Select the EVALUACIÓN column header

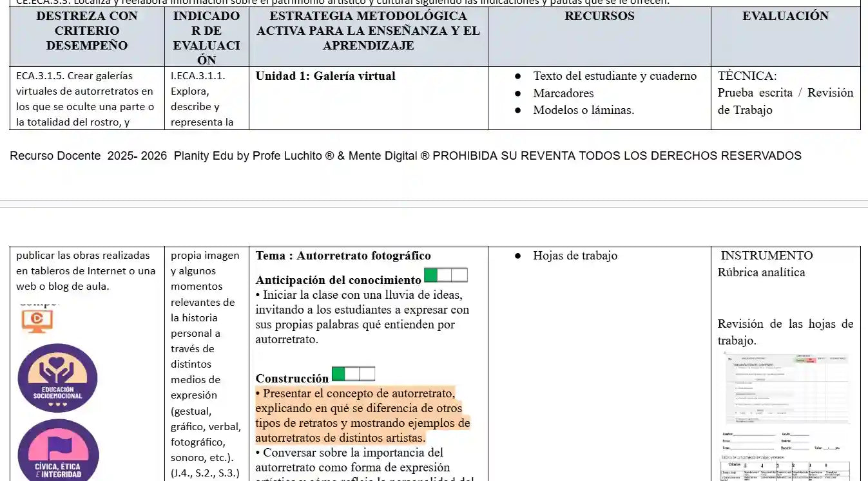785,17
